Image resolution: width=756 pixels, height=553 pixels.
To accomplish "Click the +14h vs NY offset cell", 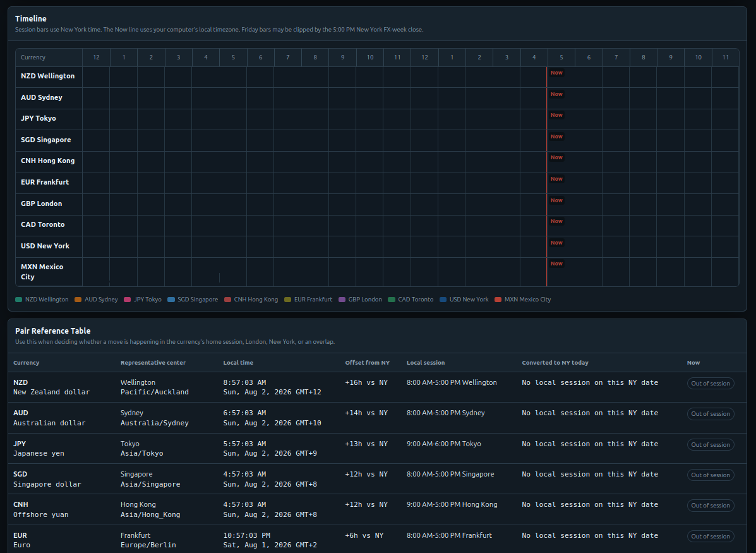I will (366, 413).
